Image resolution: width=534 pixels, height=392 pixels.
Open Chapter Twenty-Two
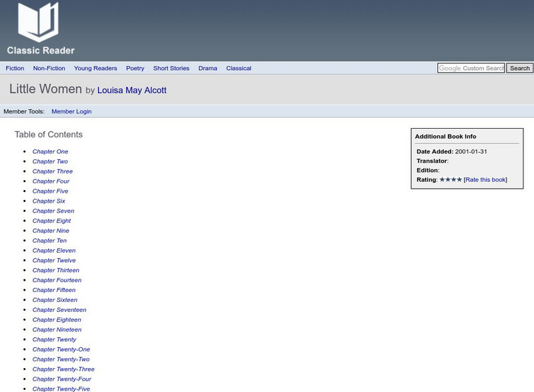coord(61,359)
